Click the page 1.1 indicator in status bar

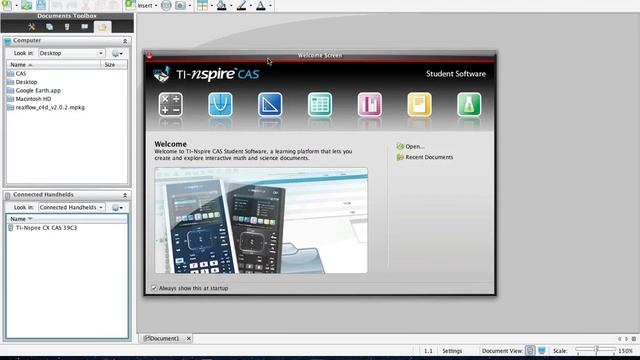(428, 351)
